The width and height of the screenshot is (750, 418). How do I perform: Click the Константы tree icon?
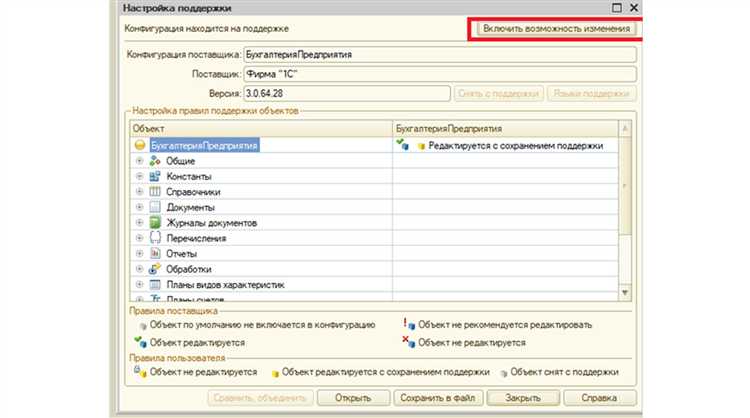[155, 176]
